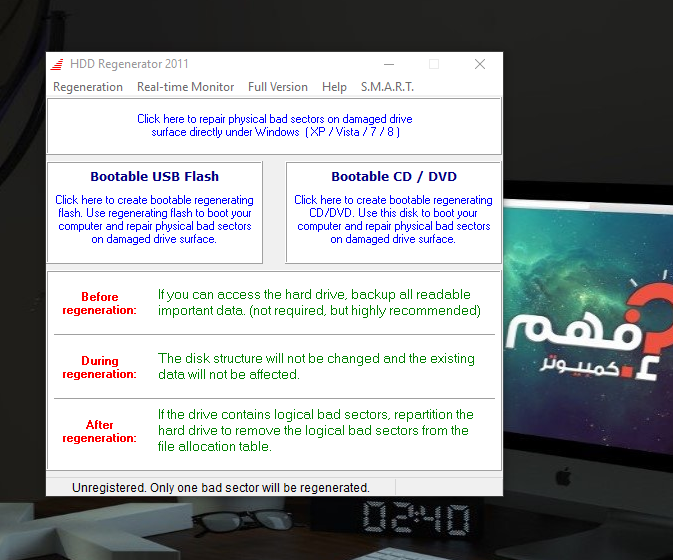This screenshot has height=560, width=673.
Task: Click the HDD Regenerator app icon in title bar
Action: [57, 64]
